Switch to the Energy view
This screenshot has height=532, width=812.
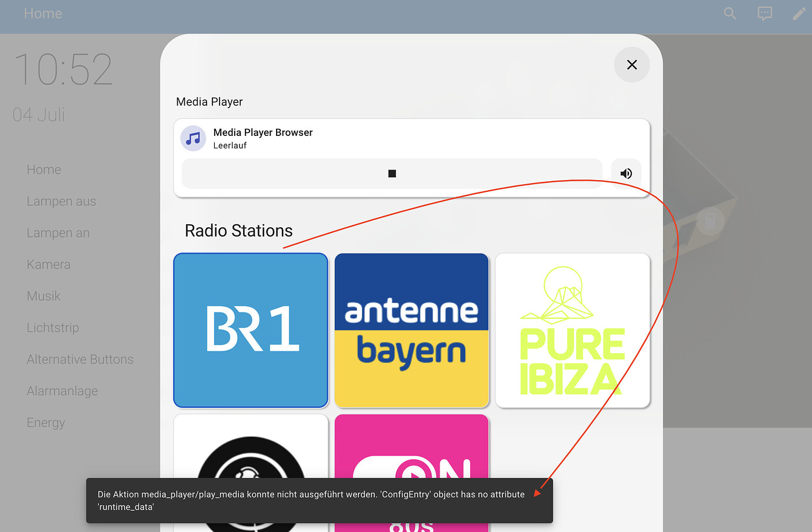(45, 422)
